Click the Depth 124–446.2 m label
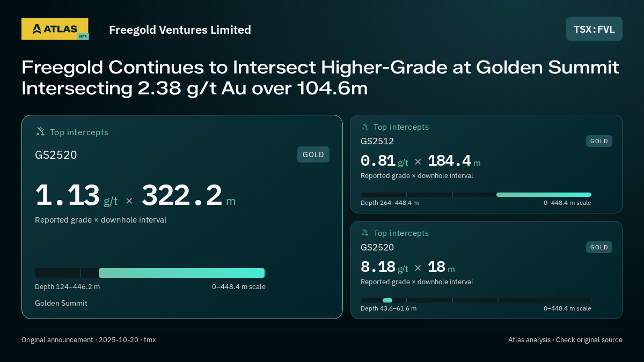The height and width of the screenshot is (362, 644). pyautogui.click(x=67, y=287)
